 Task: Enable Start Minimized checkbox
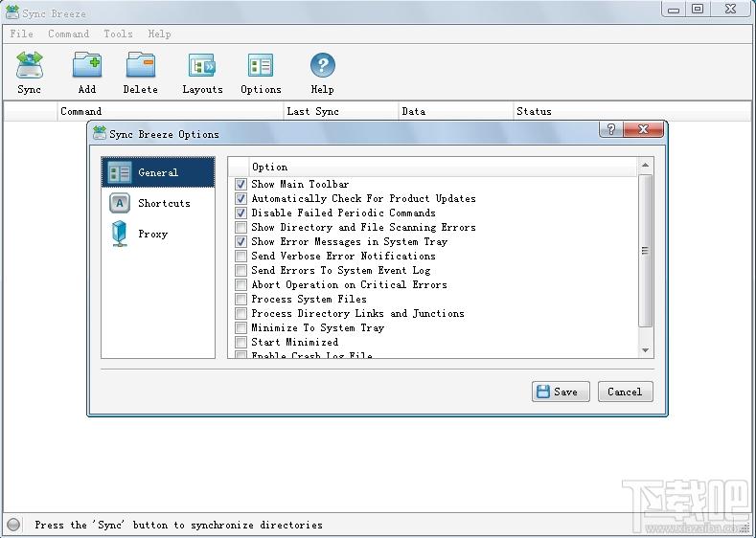click(241, 343)
